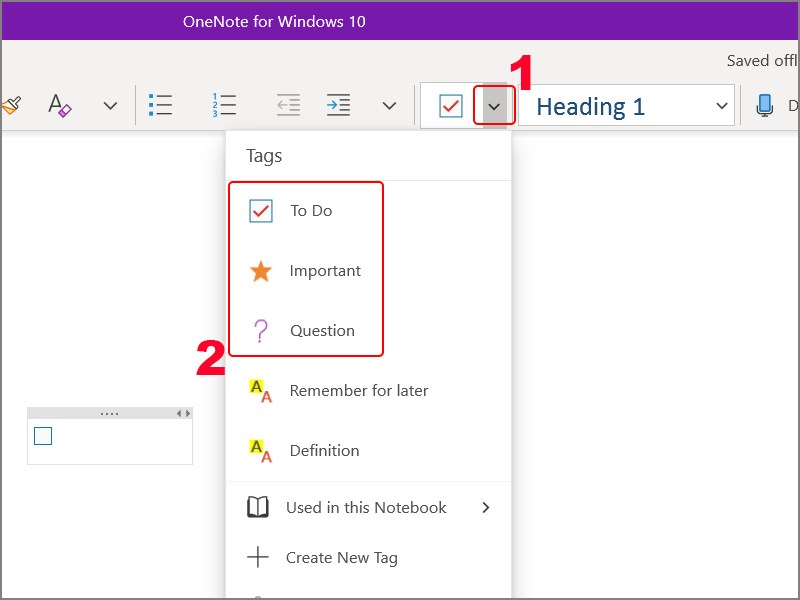The image size is (800, 600).
Task: Expand the paragraph options dropdown arrow
Action: (389, 106)
